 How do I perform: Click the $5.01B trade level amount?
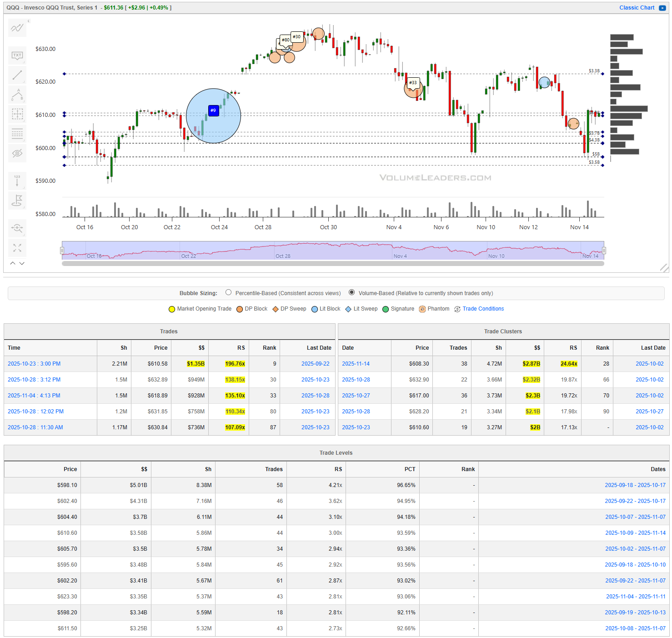tap(138, 485)
